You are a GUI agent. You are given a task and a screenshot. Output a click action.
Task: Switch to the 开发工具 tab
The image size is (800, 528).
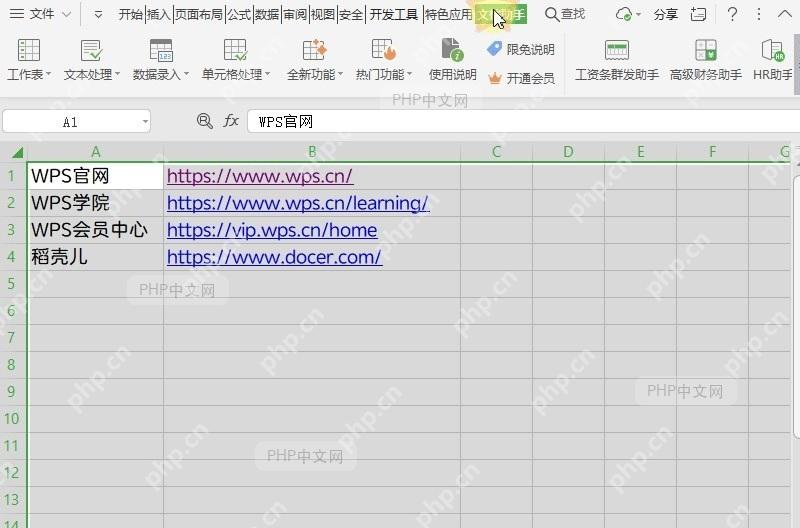point(393,14)
